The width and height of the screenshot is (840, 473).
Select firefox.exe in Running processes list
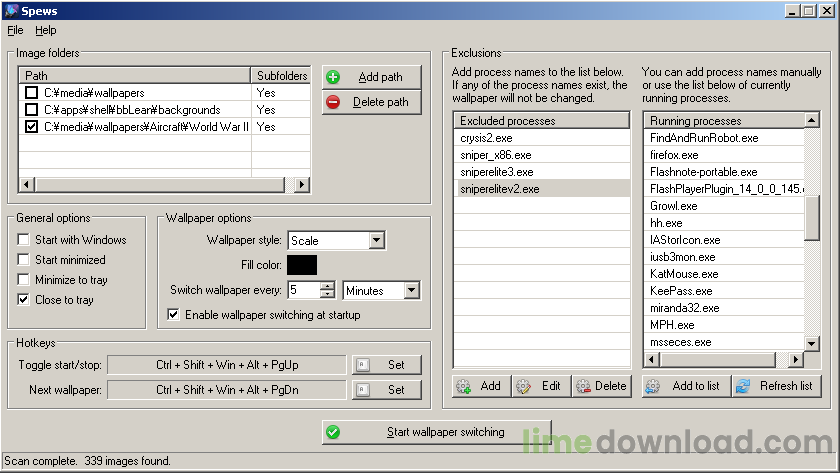click(x=675, y=155)
